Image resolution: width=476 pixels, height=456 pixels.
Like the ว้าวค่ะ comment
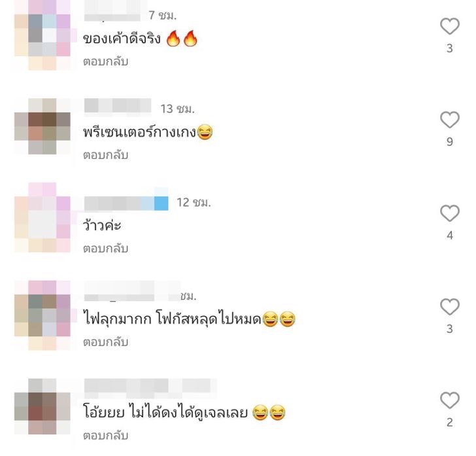pos(450,213)
